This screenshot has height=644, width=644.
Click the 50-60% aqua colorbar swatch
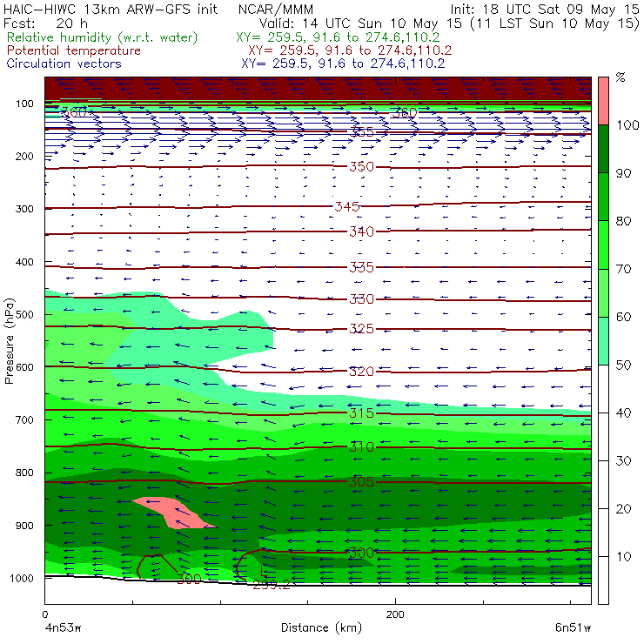point(603,341)
